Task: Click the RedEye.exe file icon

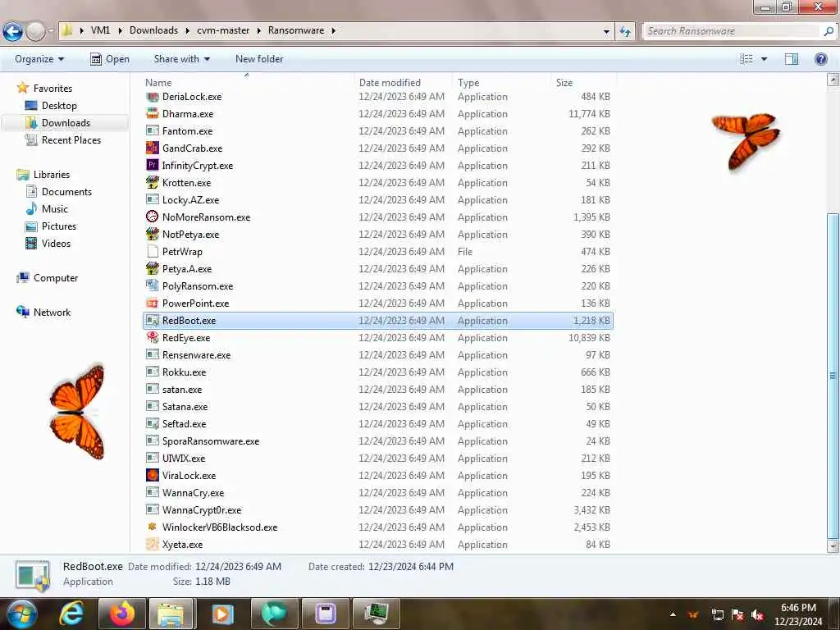Action: [x=153, y=337]
